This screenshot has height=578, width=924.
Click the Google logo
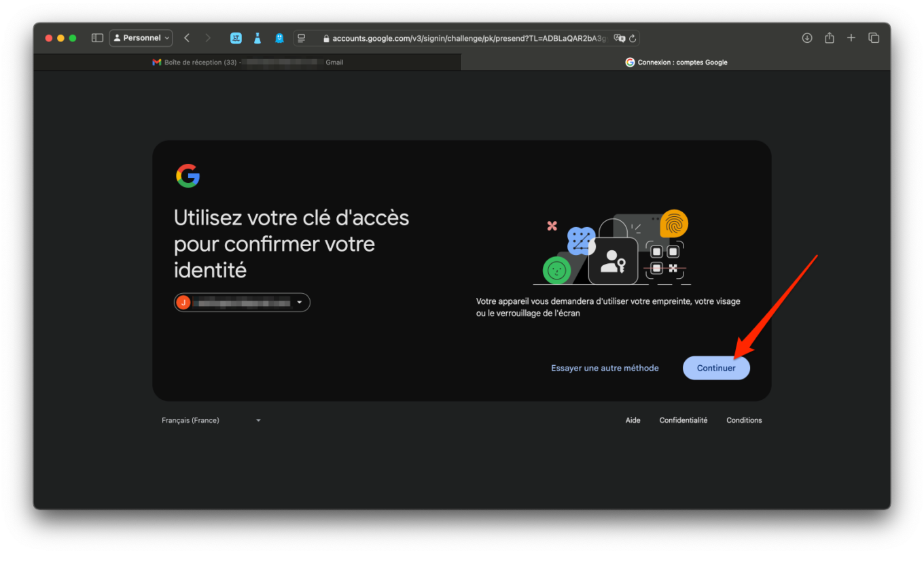[188, 175]
